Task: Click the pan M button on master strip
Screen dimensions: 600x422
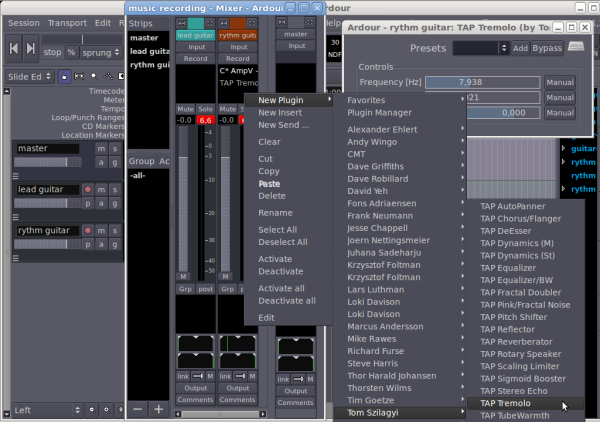Action: click(310, 379)
